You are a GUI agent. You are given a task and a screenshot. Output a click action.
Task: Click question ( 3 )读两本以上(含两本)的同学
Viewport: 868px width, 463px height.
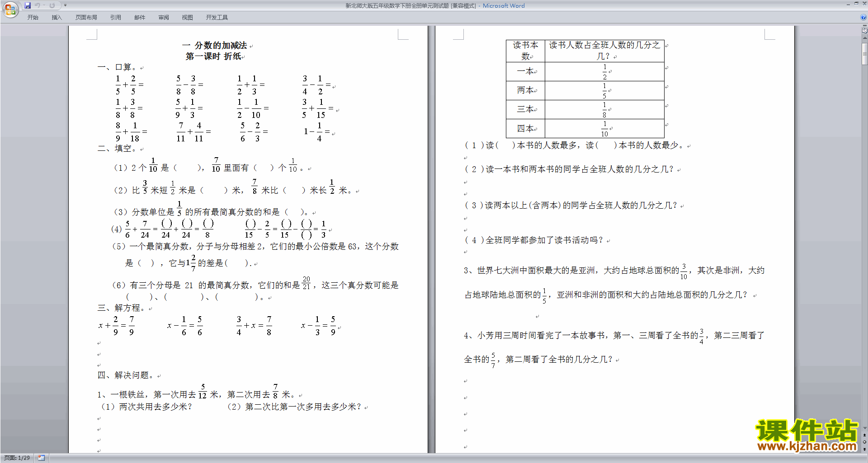(x=571, y=206)
